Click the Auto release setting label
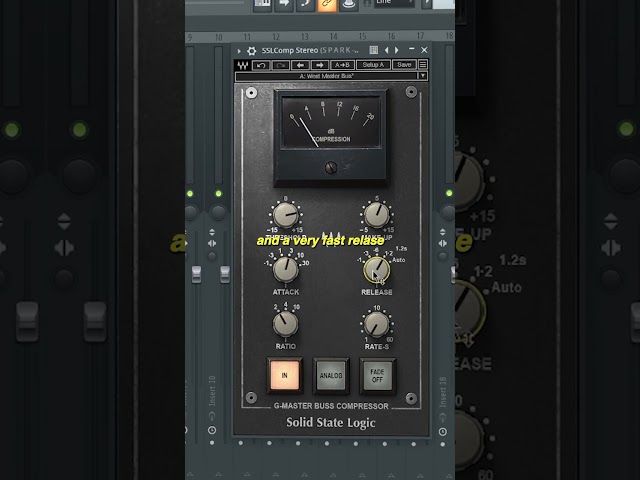 point(399,260)
